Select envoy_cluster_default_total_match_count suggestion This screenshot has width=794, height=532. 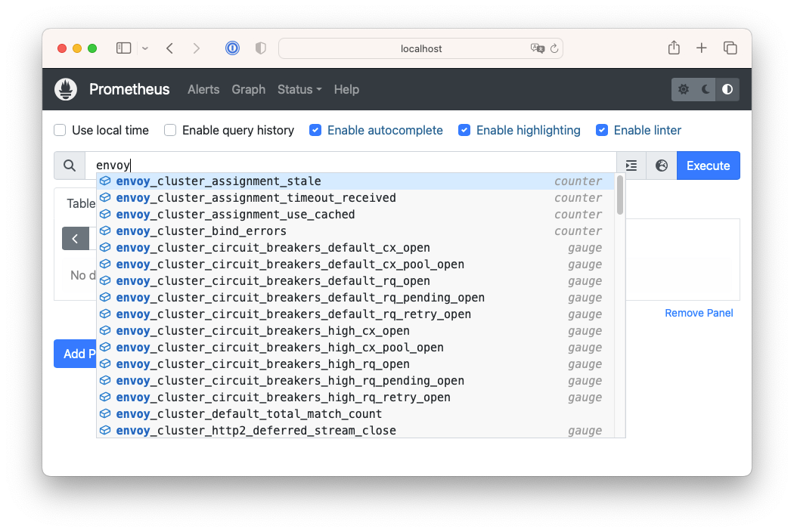point(355,413)
